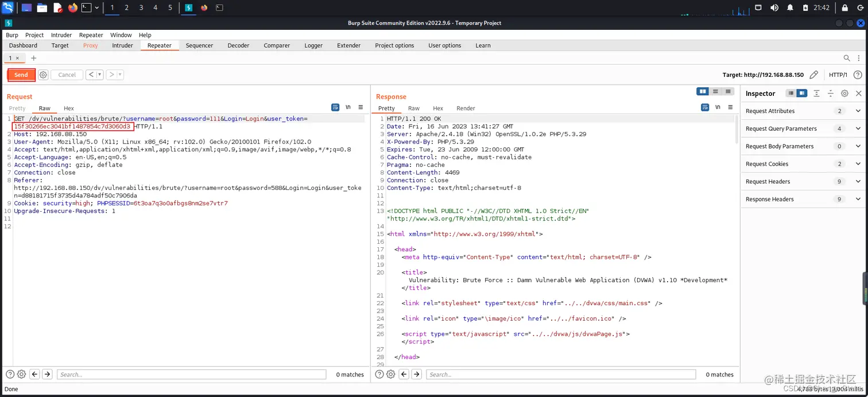The height and width of the screenshot is (397, 868).
Task: Focus the request search field
Action: click(192, 374)
